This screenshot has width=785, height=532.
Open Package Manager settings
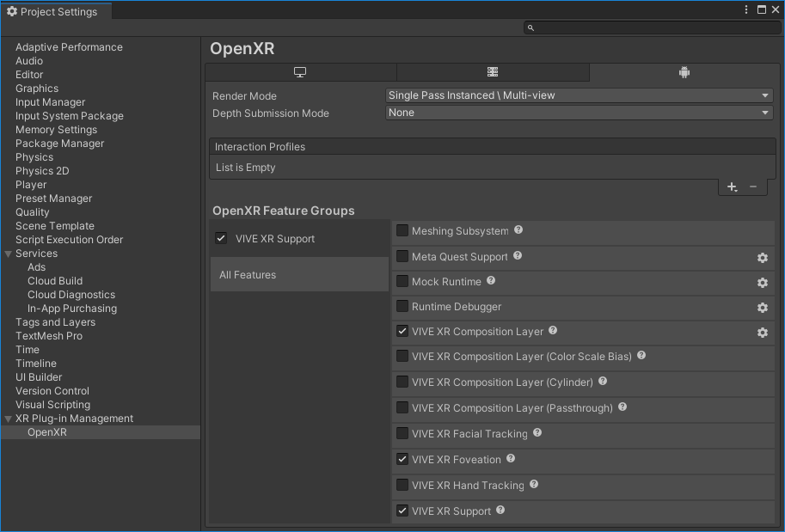(x=59, y=144)
